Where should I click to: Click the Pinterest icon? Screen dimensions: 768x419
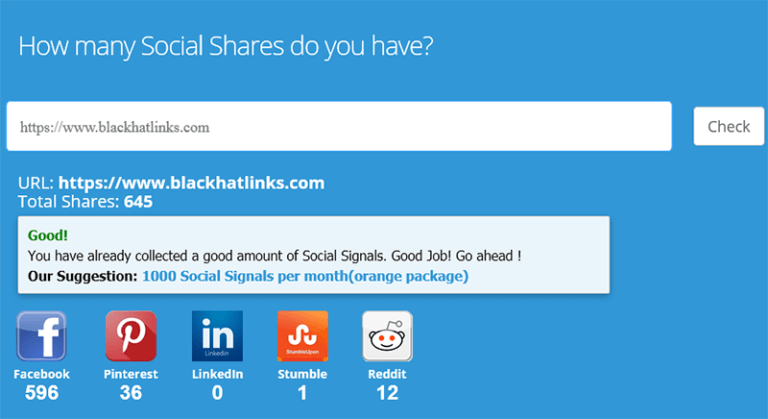pos(131,336)
